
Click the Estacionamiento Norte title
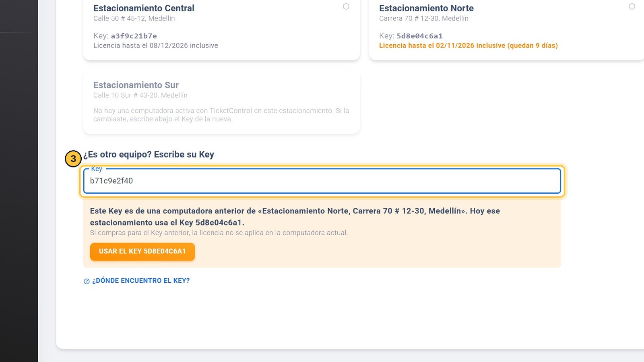coord(426,8)
